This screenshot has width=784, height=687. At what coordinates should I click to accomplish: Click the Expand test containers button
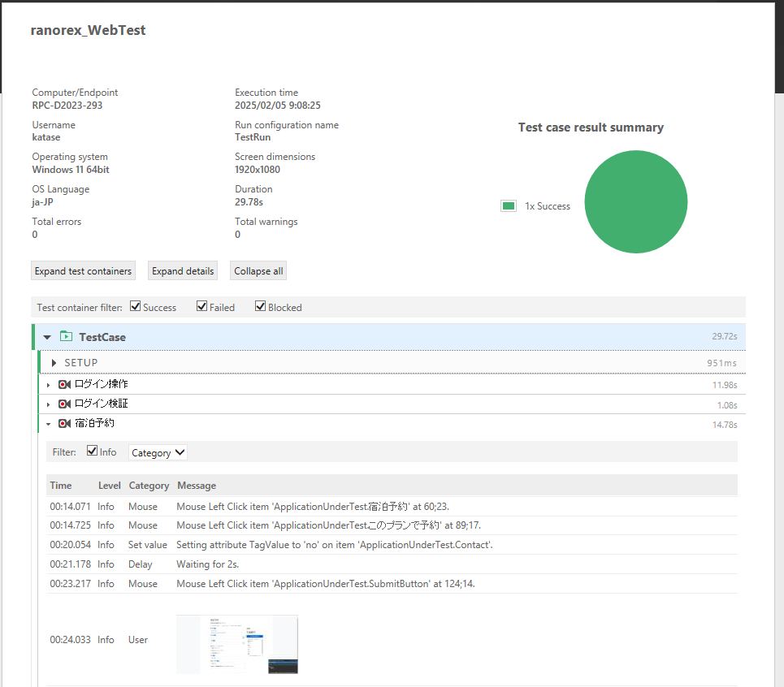83,270
